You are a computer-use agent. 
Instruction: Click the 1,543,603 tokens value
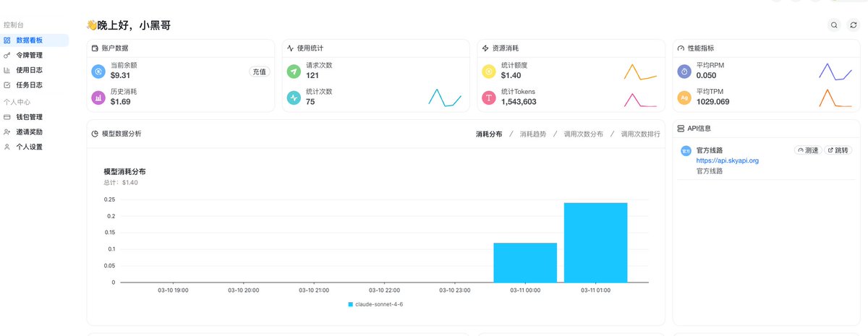[519, 102]
